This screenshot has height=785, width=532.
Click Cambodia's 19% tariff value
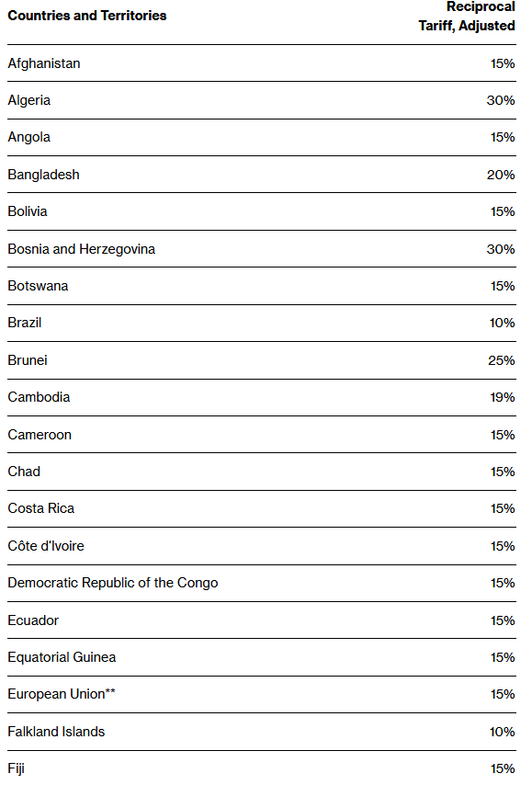click(503, 397)
